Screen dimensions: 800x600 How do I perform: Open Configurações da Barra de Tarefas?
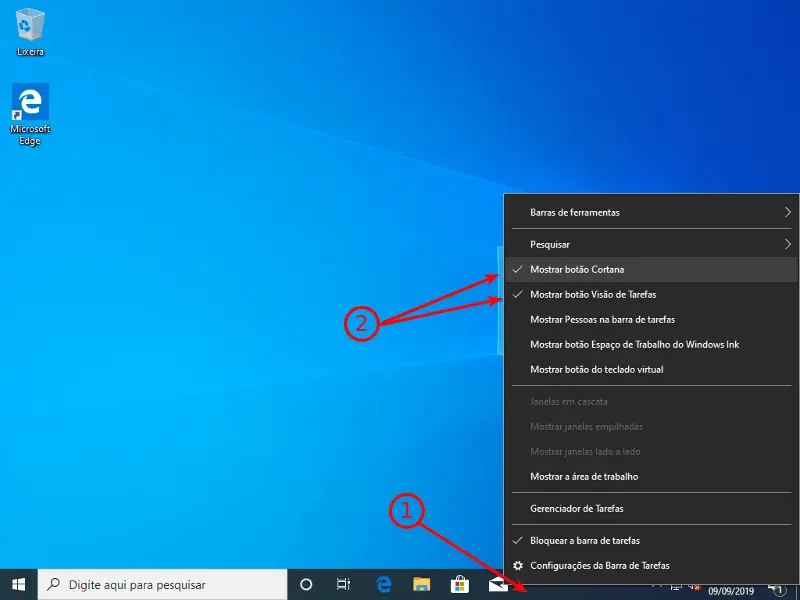652,565
